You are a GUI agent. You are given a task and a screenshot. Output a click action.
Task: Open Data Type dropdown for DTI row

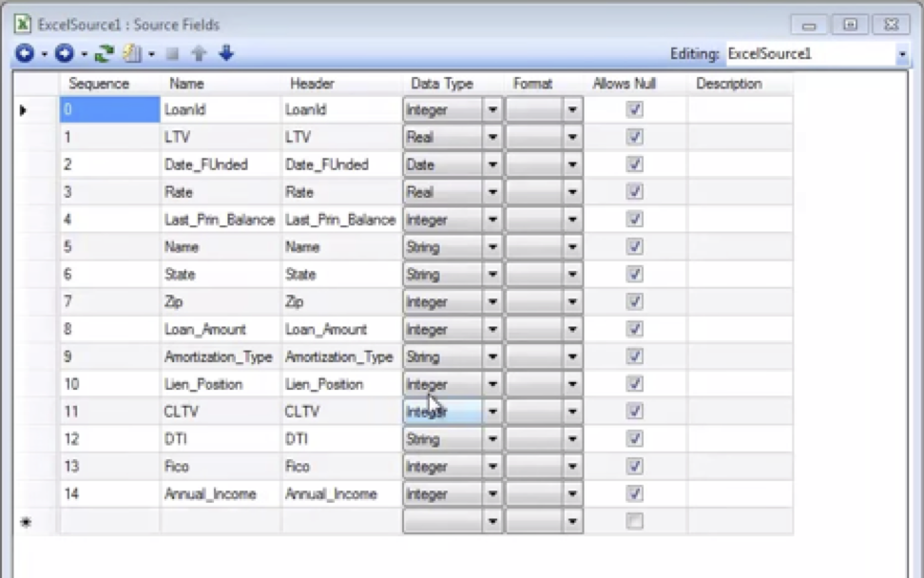pyautogui.click(x=492, y=440)
